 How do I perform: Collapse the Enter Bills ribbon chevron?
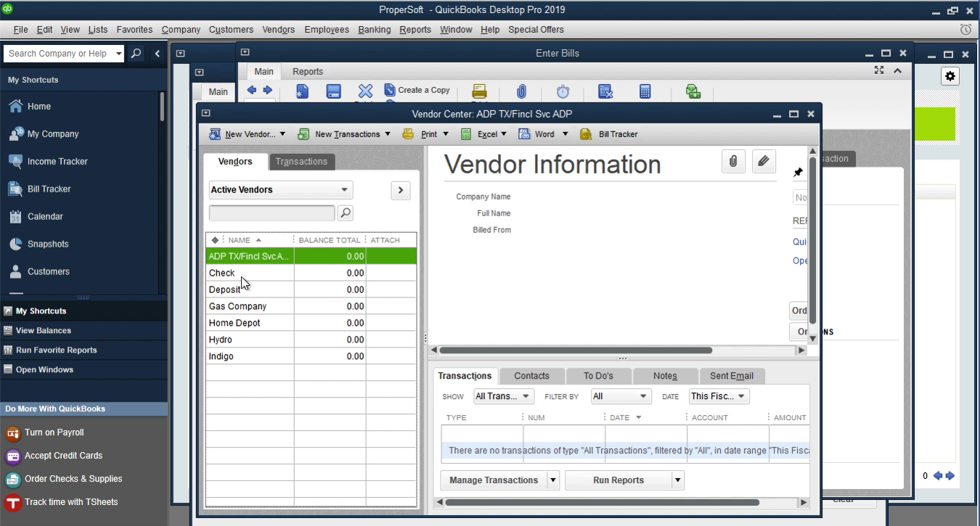coord(897,70)
